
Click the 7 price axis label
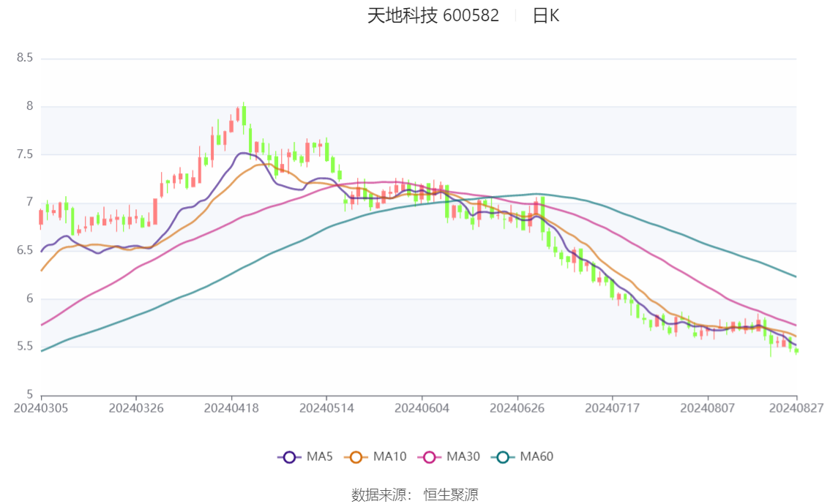point(29,203)
